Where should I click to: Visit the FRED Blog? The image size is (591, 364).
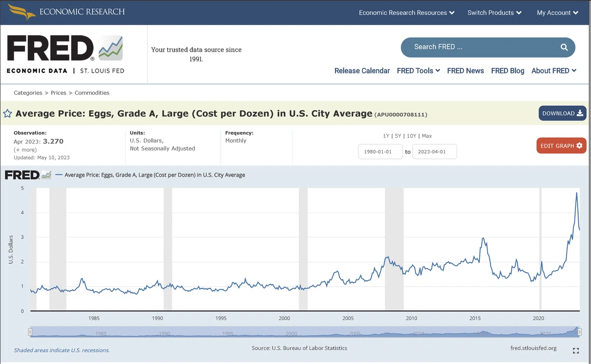508,71
